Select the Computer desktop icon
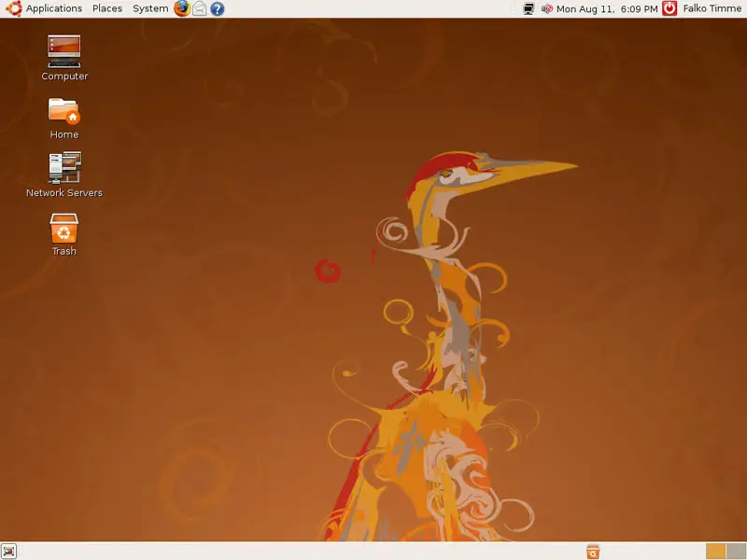 click(x=64, y=58)
